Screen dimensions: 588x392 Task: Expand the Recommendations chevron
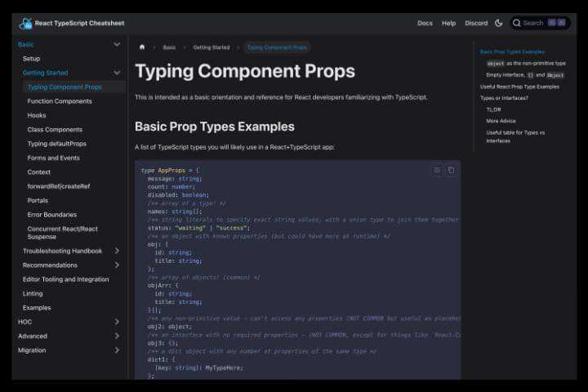point(117,265)
